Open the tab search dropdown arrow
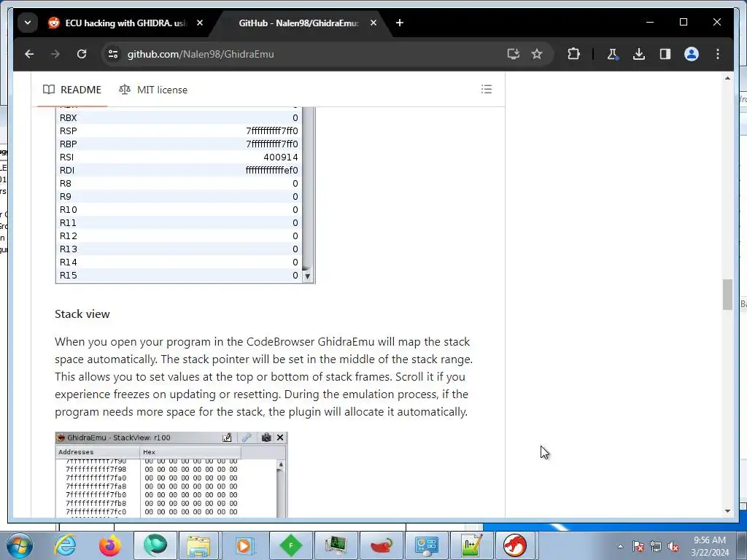This screenshot has height=560, width=747. click(x=28, y=23)
